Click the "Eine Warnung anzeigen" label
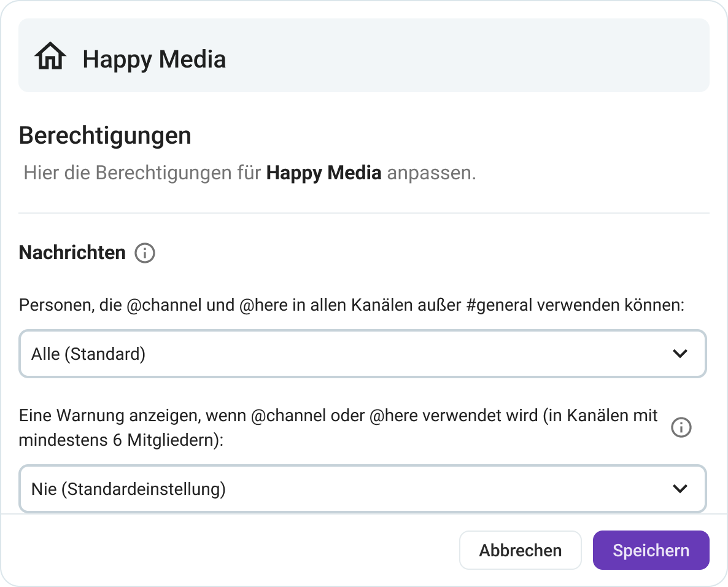 coord(108,416)
